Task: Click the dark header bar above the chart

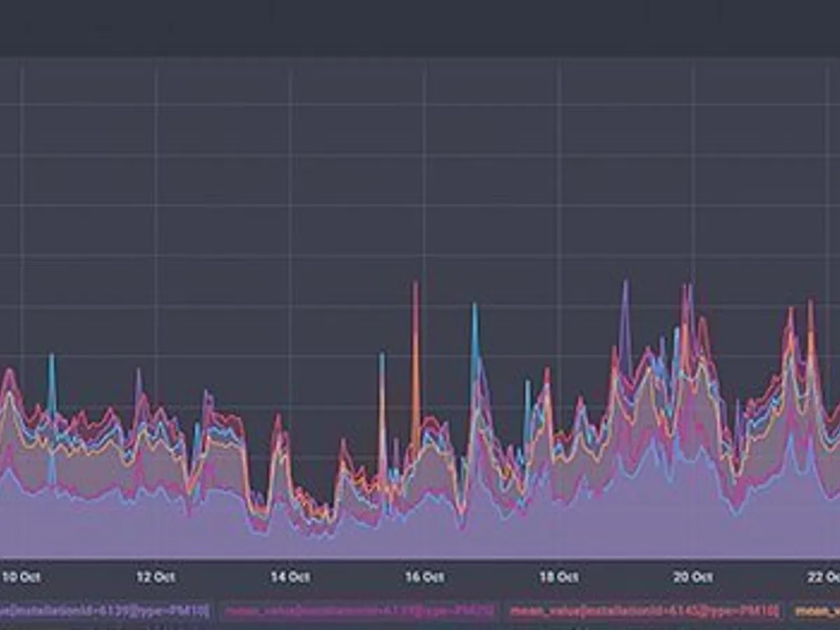Action: click(420, 28)
